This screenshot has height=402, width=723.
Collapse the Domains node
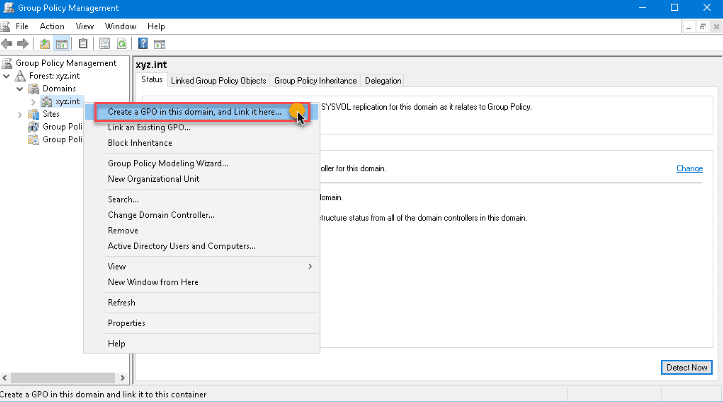point(20,89)
